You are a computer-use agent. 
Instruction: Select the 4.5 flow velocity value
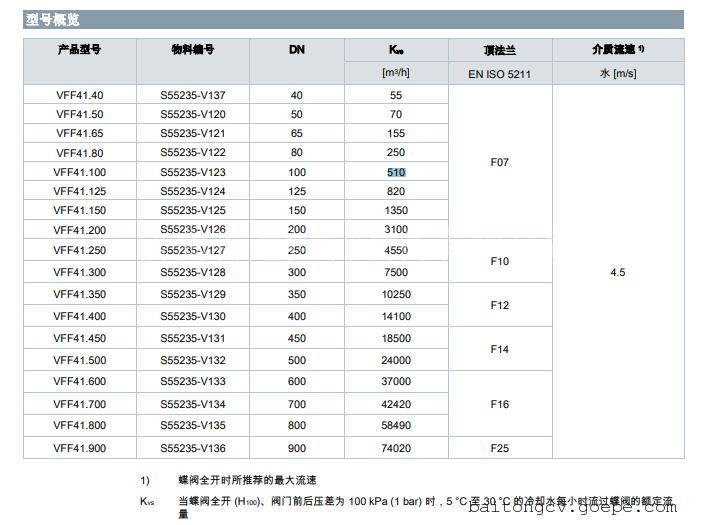pyautogui.click(x=618, y=272)
